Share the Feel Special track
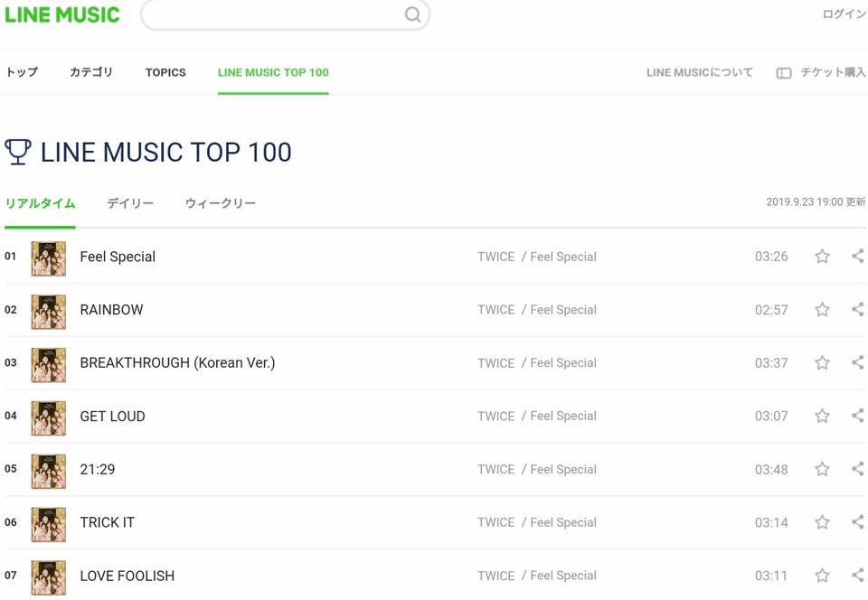The width and height of the screenshot is (868, 600). (857, 257)
